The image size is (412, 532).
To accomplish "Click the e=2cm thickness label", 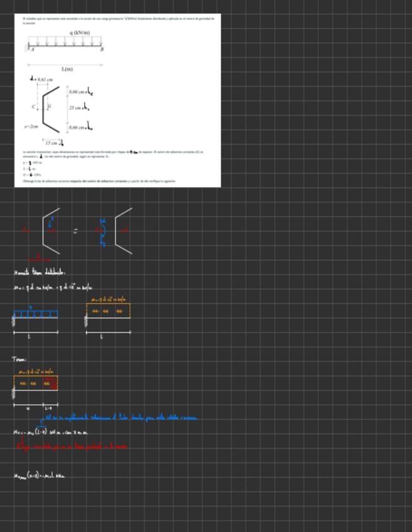I will point(31,127).
